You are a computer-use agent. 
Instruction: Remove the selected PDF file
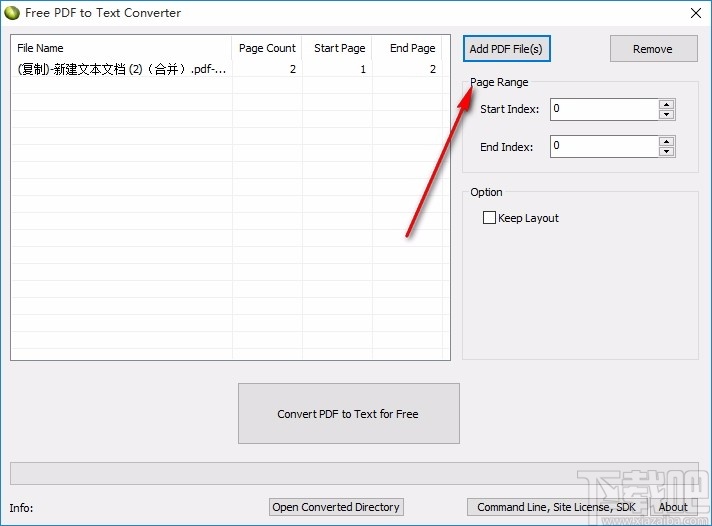click(x=653, y=49)
